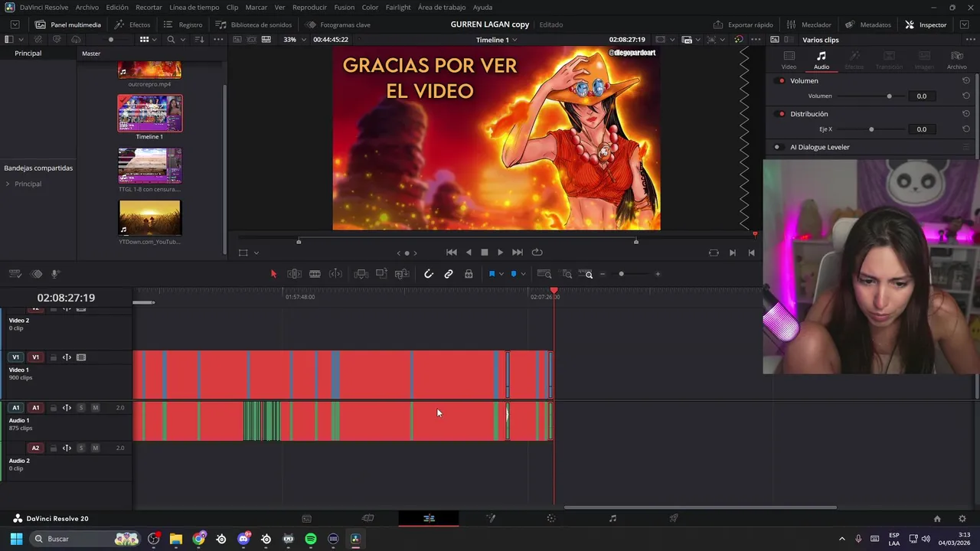Image resolution: width=980 pixels, height=551 pixels.
Task: Toggle Position Lock padlock icon
Action: (469, 274)
